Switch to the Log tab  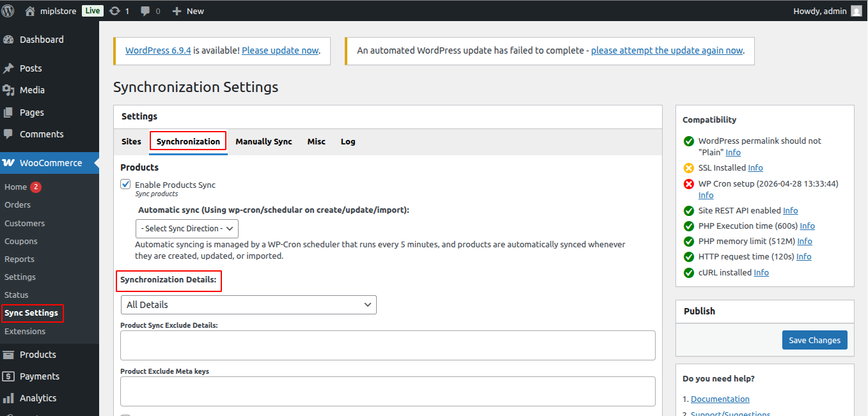(x=348, y=141)
